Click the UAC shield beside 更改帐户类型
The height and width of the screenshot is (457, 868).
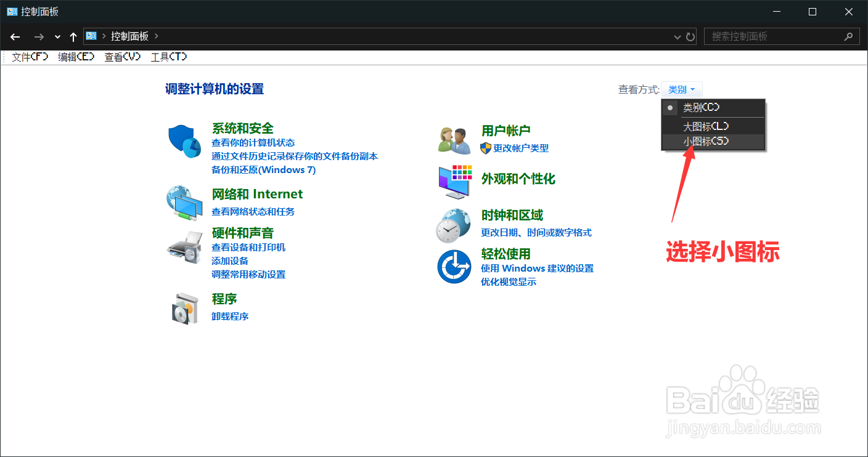486,148
